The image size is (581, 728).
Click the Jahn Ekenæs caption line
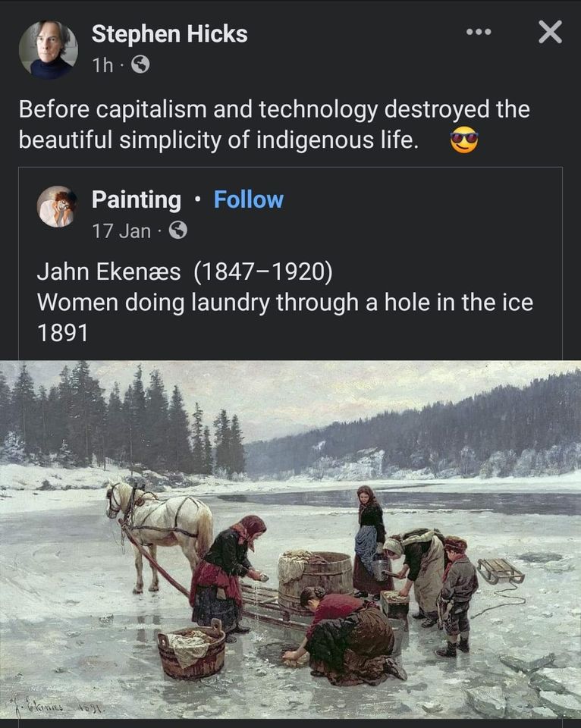185,271
